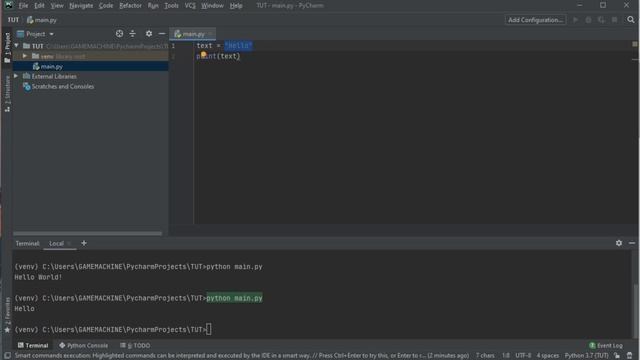Click the 1:8 line column indicator
The width and height of the screenshot is (640, 360).
point(505,356)
